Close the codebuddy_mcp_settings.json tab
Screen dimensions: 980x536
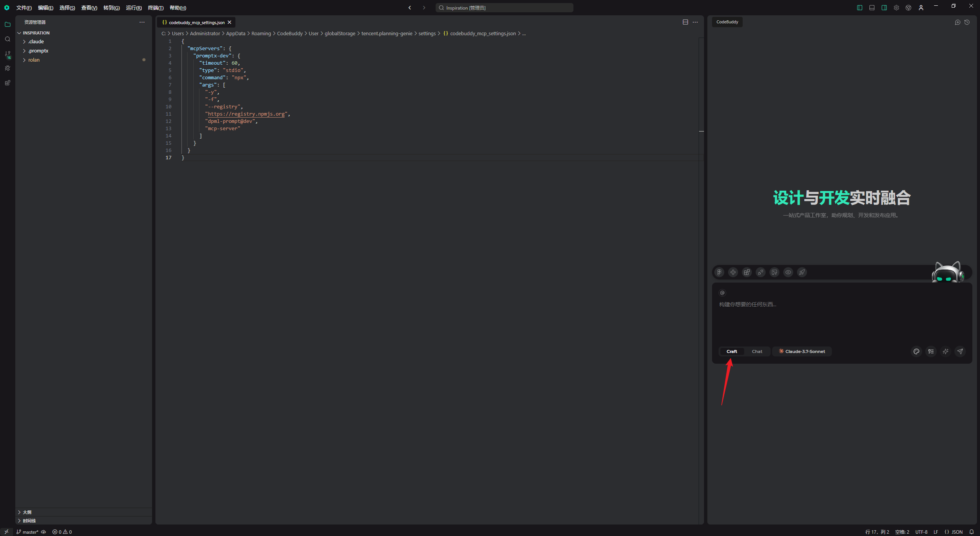pos(229,23)
